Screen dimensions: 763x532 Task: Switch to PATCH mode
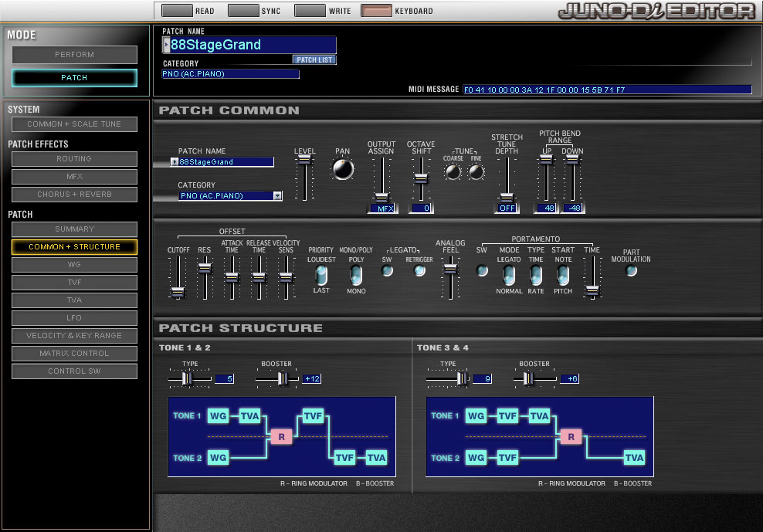pyautogui.click(x=74, y=77)
